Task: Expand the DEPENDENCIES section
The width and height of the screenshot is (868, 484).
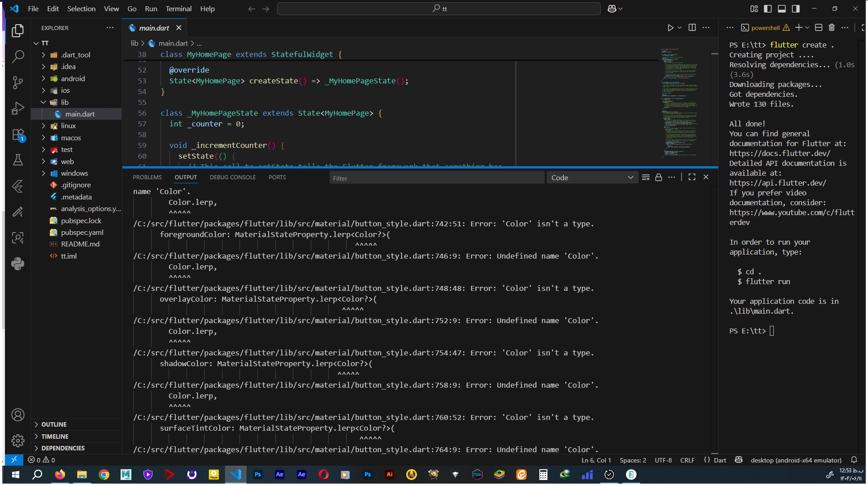Action: (x=63, y=448)
